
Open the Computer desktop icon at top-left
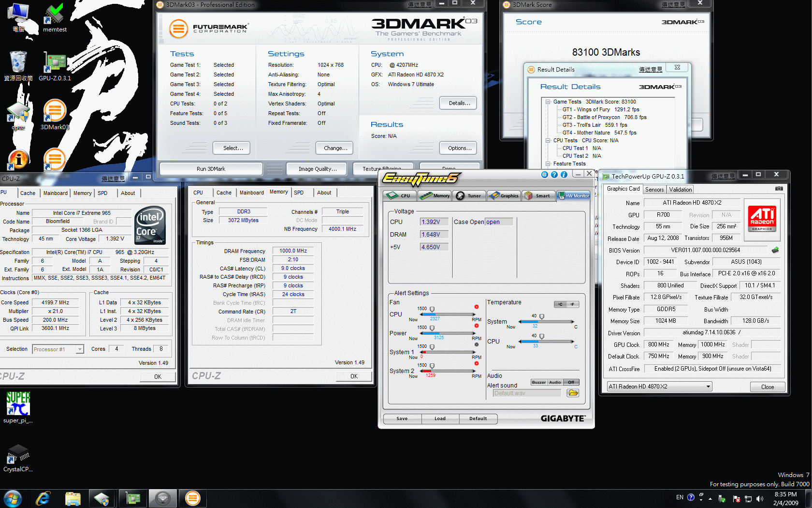click(x=18, y=17)
